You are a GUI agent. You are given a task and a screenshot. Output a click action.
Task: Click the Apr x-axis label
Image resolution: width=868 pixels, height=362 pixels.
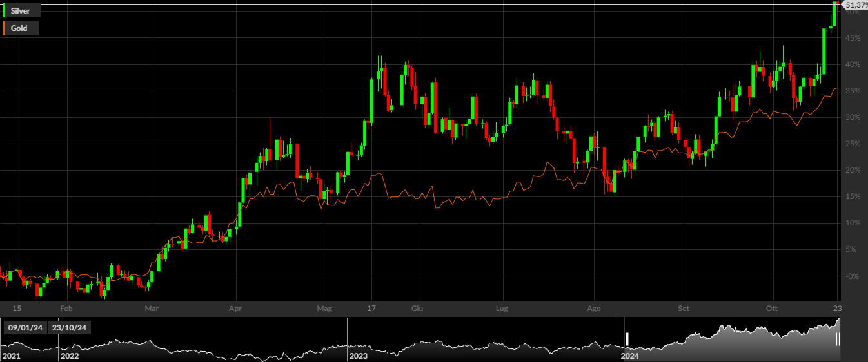coord(235,309)
